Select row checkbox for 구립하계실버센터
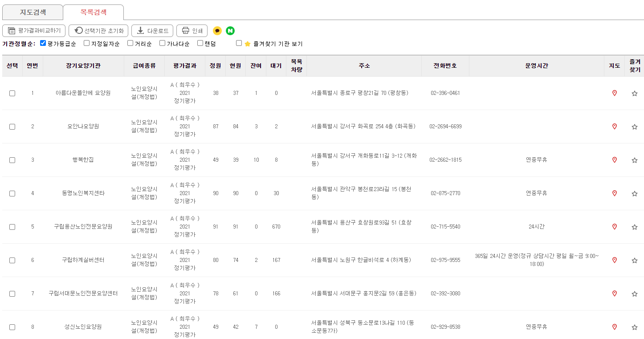Screen dimensions: 644x339 (x=12, y=261)
